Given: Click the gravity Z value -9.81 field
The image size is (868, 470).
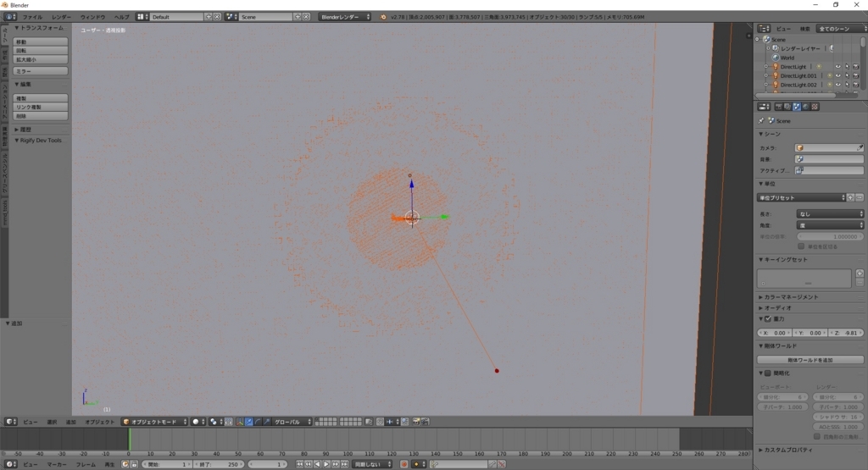Looking at the screenshot, I should [x=846, y=333].
